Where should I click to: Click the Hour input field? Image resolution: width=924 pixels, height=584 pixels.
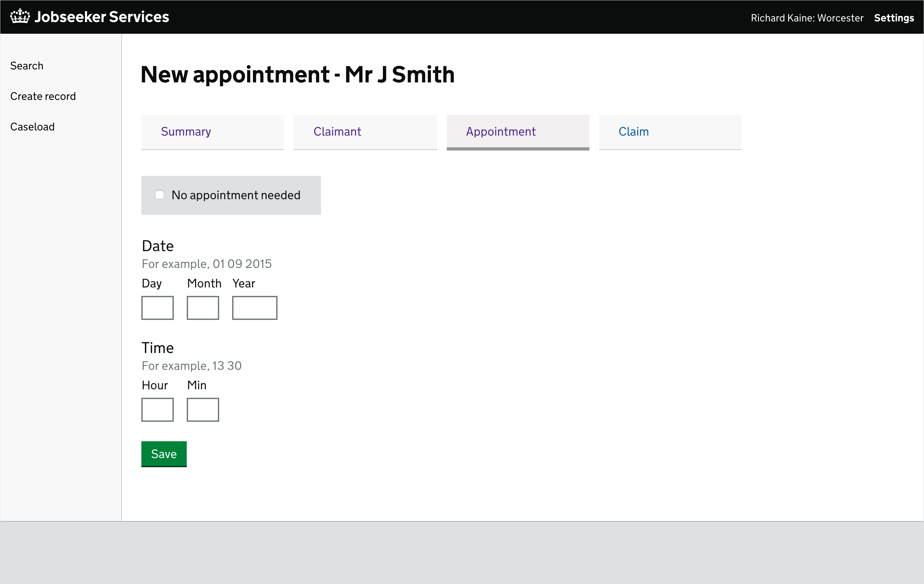click(x=158, y=410)
